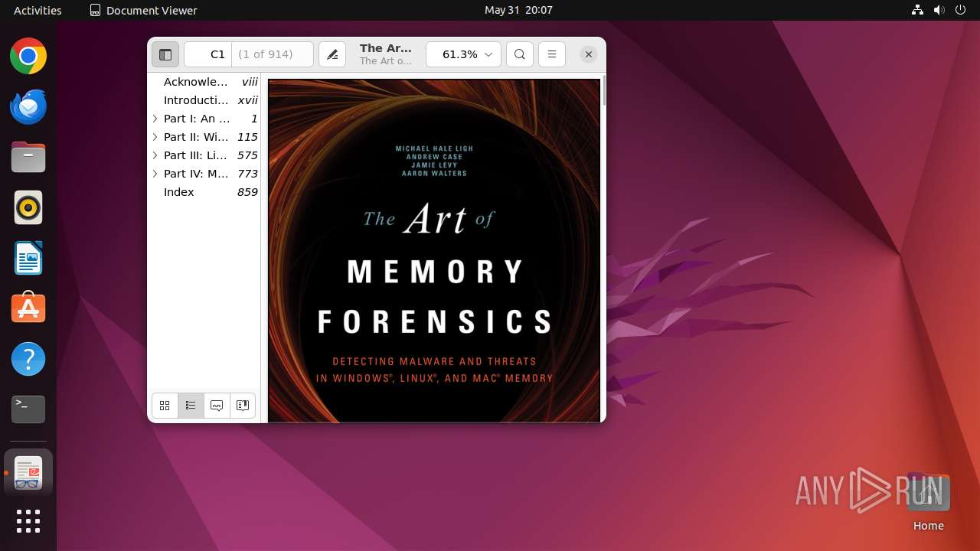Switch sidebar to outline view
This screenshot has height=551, width=980.
(x=191, y=406)
